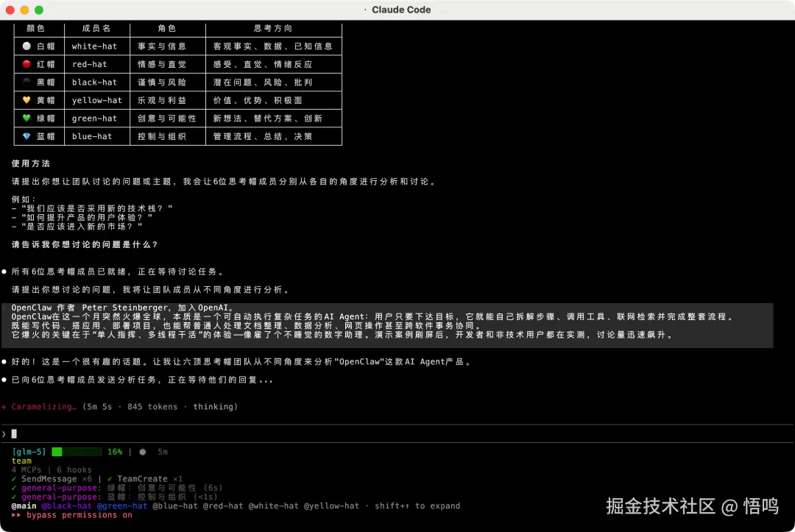Click the 成员名 column header

(96, 29)
